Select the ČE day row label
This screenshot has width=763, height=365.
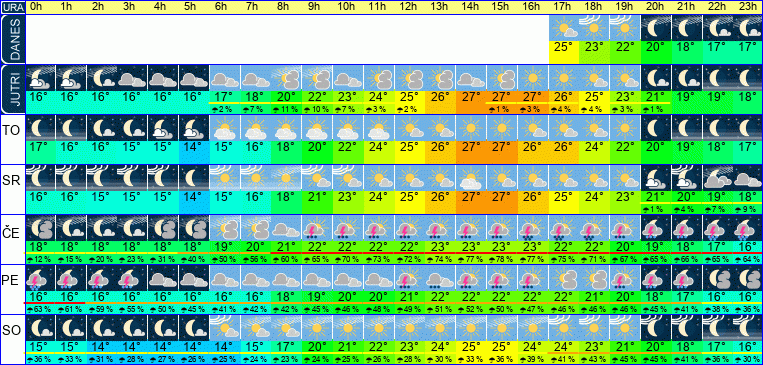coord(11,233)
